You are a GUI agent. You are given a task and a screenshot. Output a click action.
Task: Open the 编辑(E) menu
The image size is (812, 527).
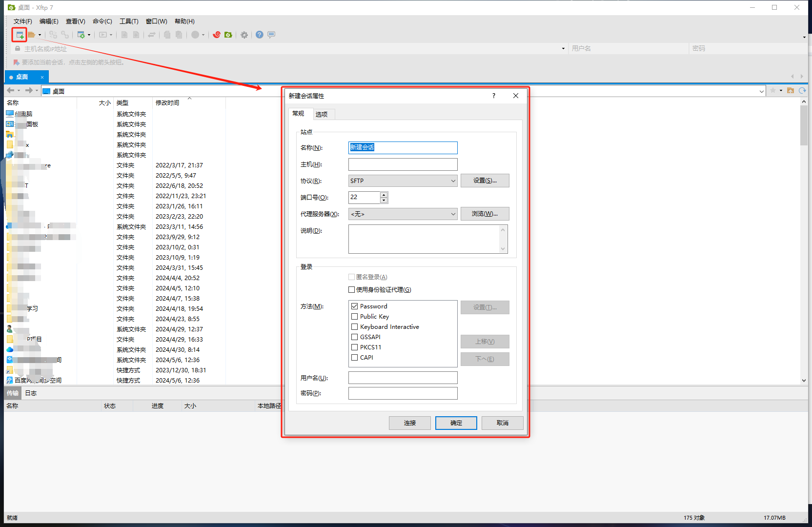coord(49,21)
